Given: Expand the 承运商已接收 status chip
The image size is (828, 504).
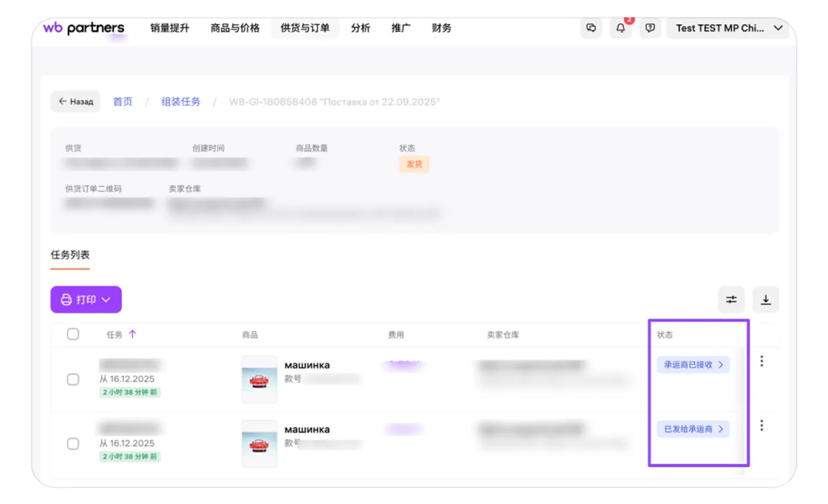Looking at the screenshot, I should coord(693,365).
